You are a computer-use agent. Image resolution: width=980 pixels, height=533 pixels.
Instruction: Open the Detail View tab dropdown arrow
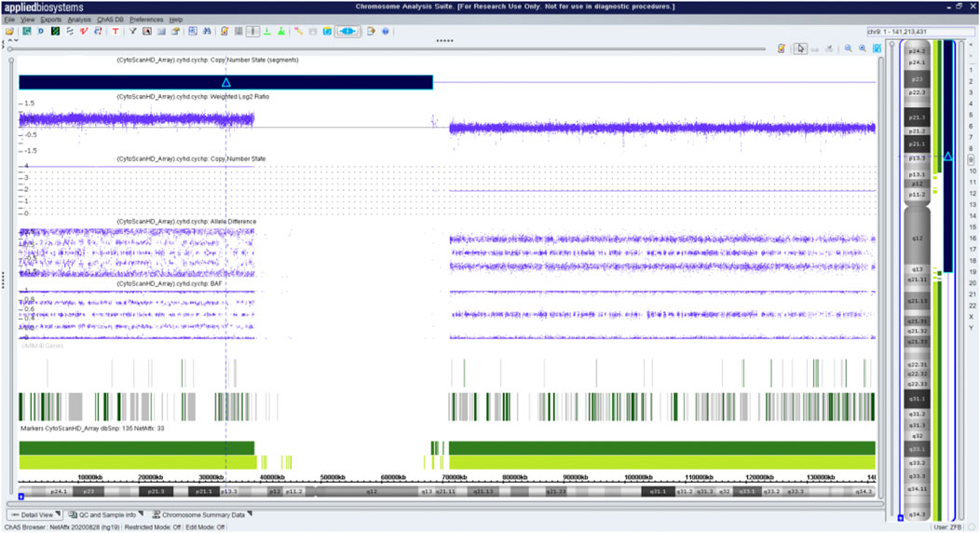click(x=58, y=513)
